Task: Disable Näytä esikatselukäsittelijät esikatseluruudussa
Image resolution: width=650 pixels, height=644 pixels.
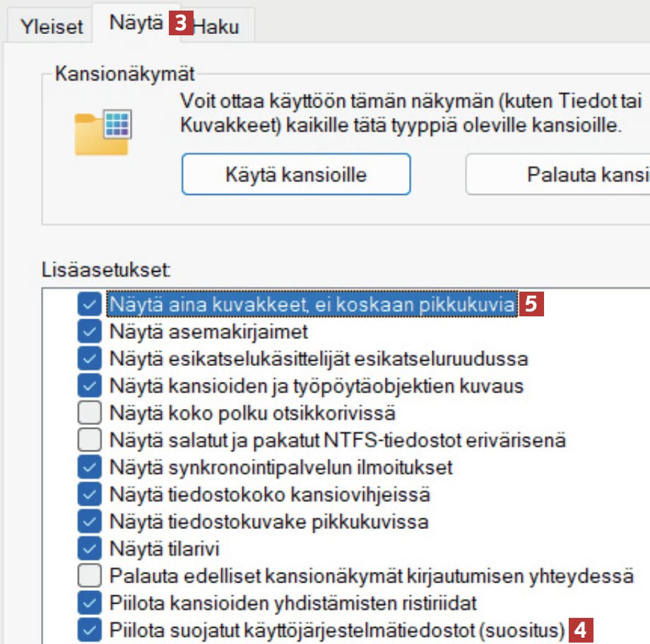Action: (88, 358)
